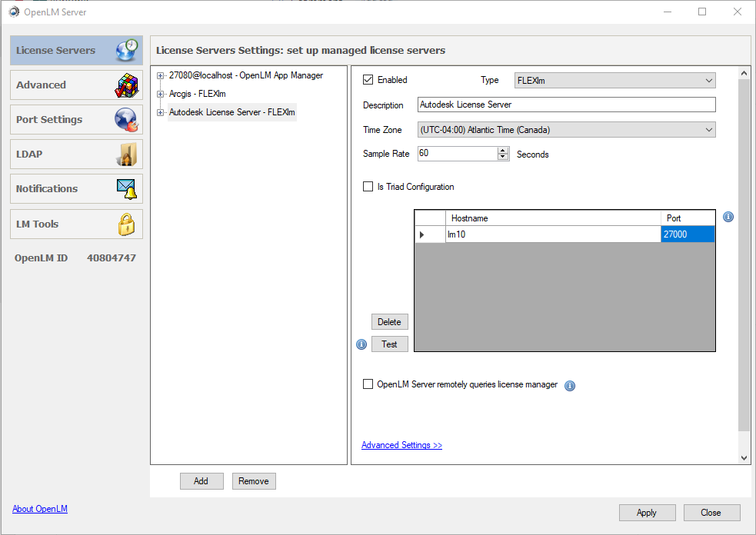Click the License Servers clock globe icon
Screen dimensions: 756x535
click(128, 50)
